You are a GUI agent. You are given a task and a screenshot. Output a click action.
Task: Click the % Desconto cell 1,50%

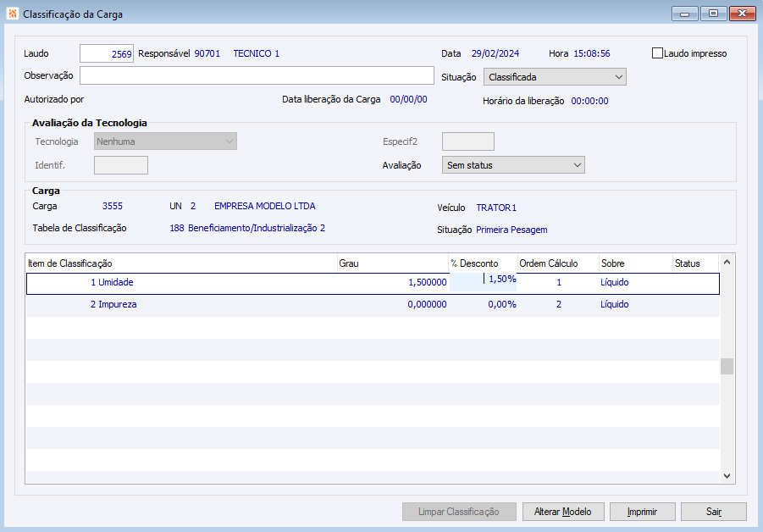[x=483, y=282]
